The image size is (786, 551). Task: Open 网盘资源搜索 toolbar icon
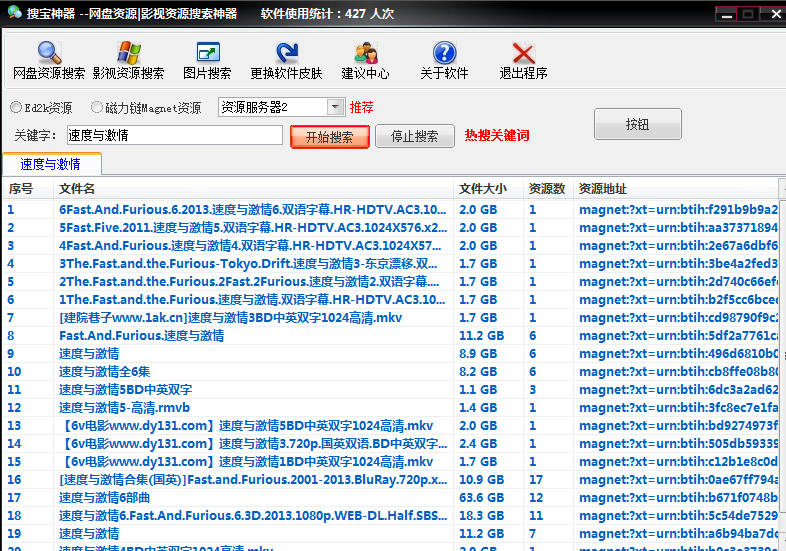[x=49, y=60]
